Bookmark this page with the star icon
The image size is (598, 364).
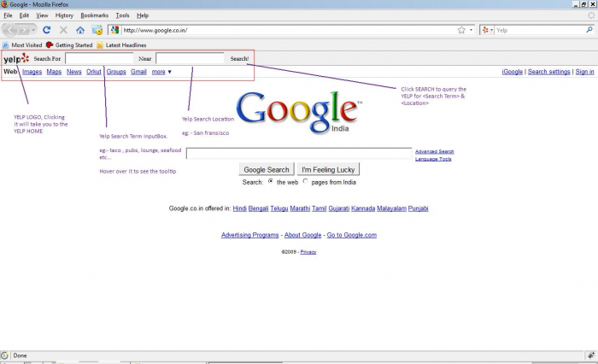coord(461,30)
